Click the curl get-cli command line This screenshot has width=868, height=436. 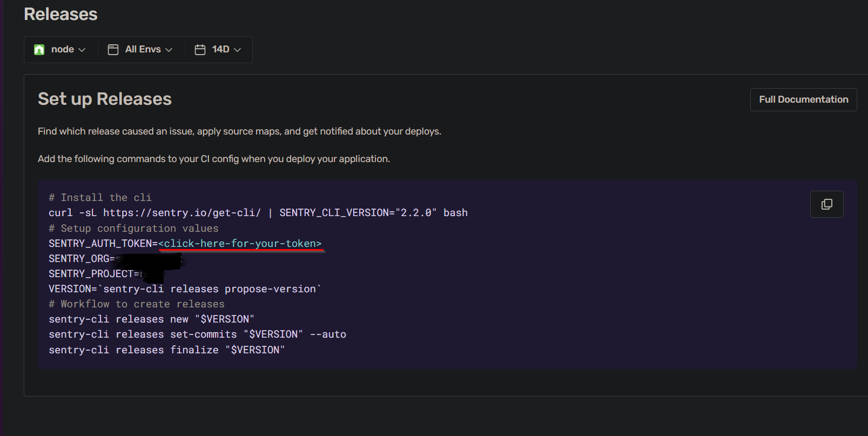pos(258,213)
